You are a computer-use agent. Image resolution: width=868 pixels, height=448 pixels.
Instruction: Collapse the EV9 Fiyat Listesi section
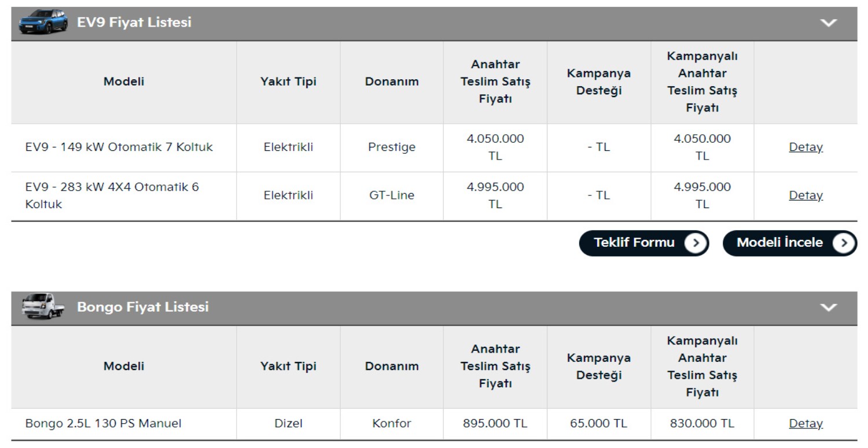[x=829, y=23]
